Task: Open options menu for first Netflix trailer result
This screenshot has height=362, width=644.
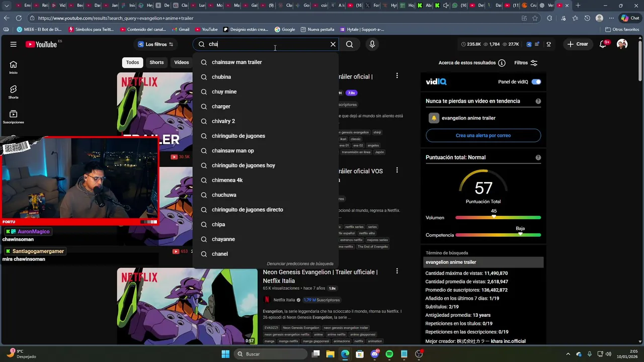Action: pyautogui.click(x=397, y=76)
